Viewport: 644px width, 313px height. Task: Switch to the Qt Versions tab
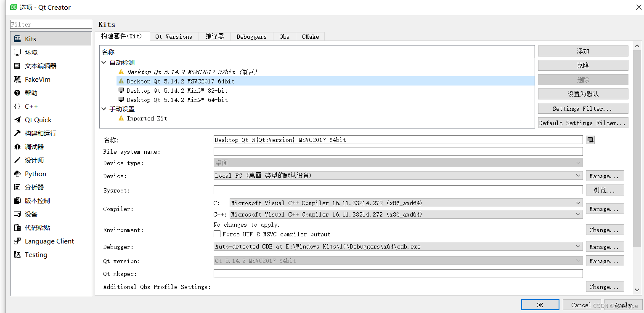click(174, 36)
